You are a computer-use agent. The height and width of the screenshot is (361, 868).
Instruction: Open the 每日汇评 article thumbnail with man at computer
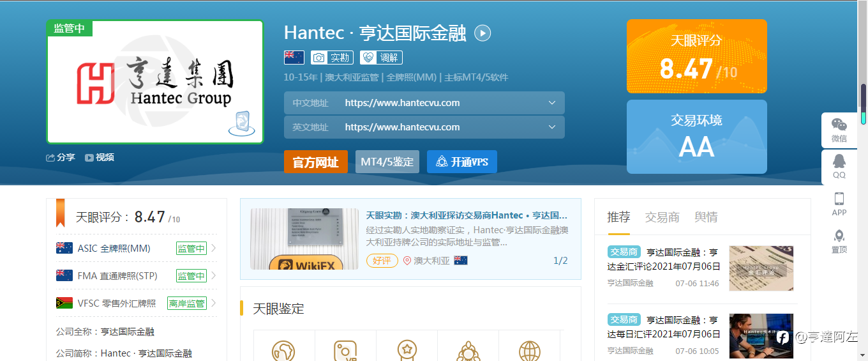761,336
